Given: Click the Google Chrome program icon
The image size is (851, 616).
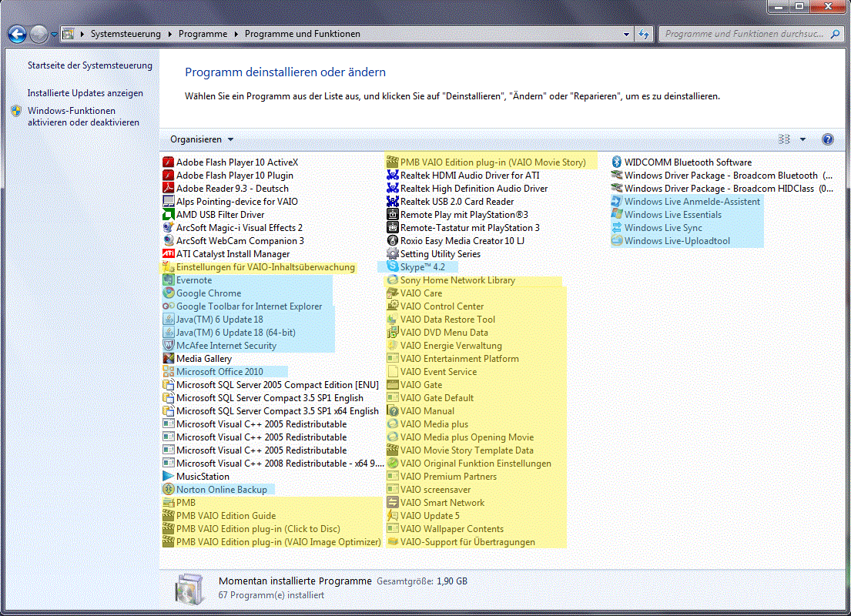Looking at the screenshot, I should tap(168, 293).
